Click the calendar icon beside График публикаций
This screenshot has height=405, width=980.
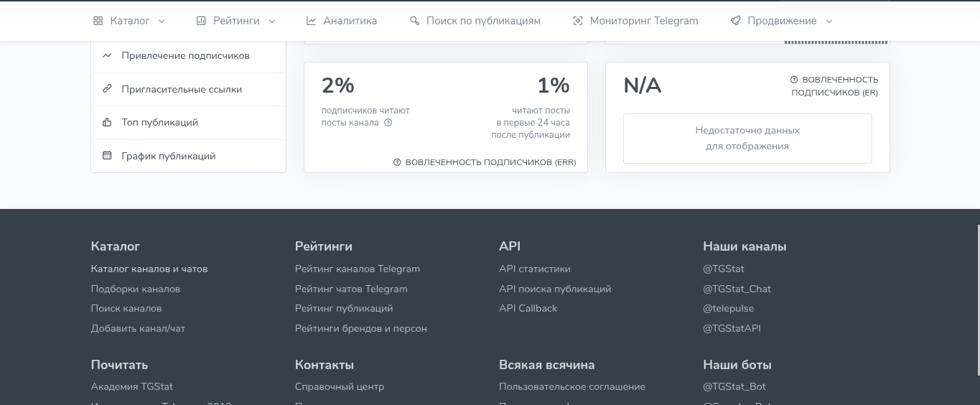pos(107,156)
